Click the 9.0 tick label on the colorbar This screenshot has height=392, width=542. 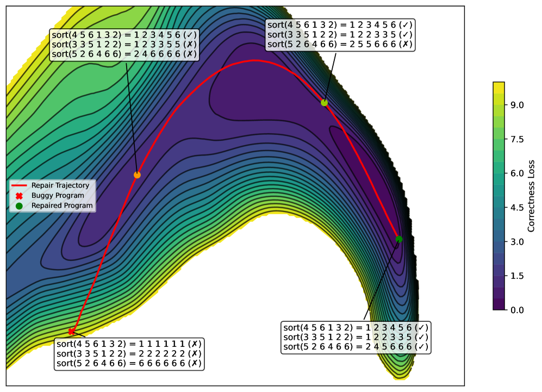(517, 105)
